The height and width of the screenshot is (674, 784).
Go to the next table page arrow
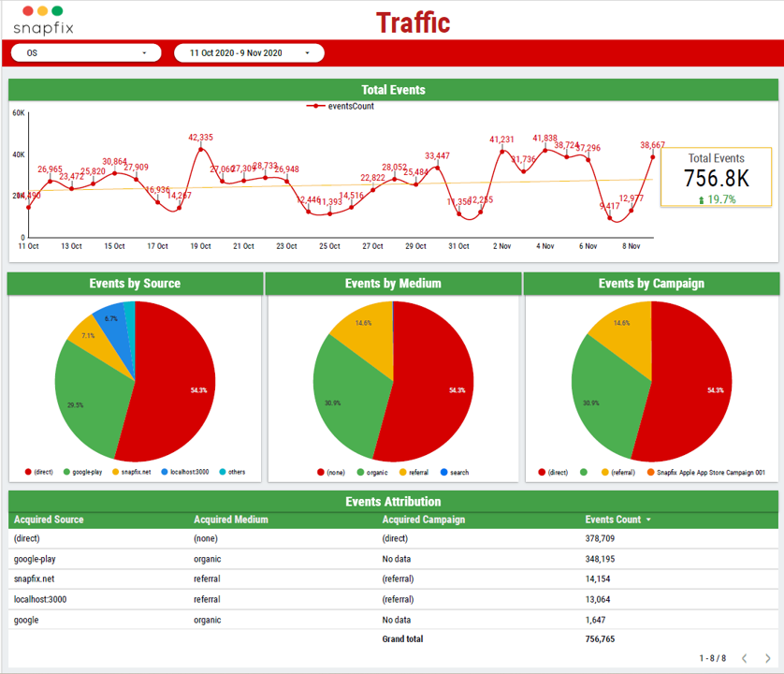(x=767, y=658)
